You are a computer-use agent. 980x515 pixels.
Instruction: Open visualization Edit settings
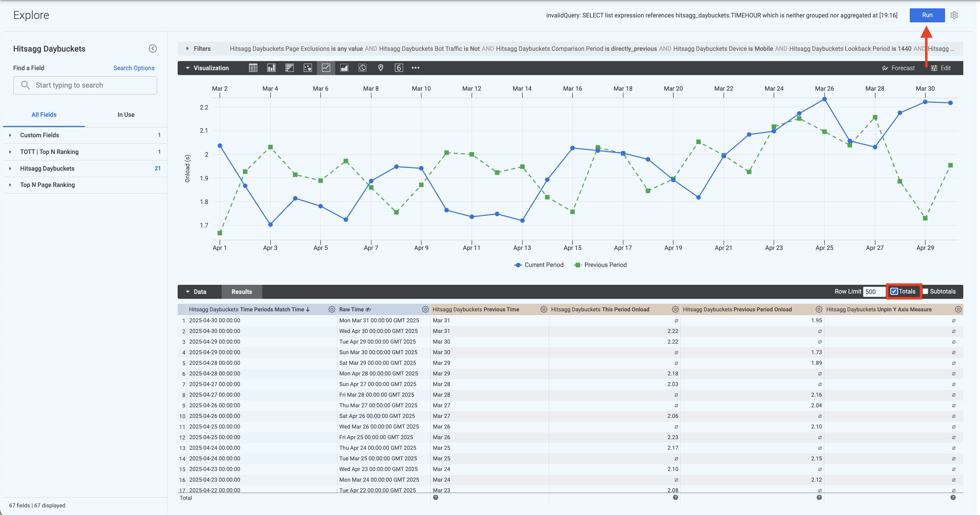[x=941, y=68]
